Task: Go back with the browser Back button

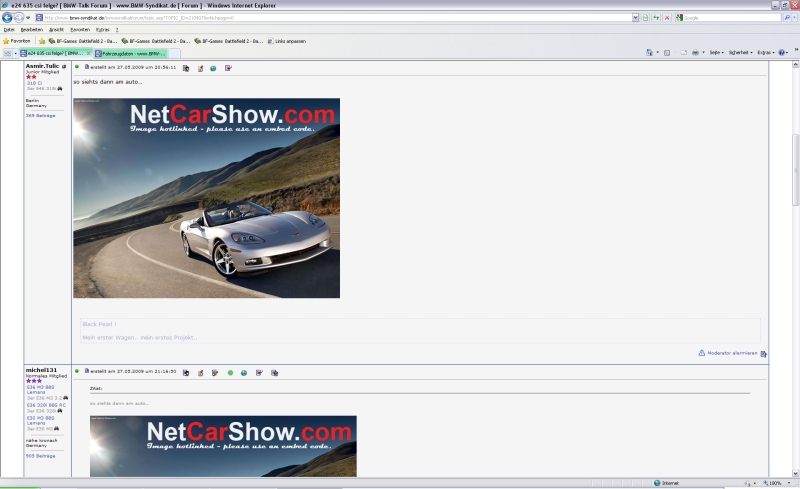Action: (7, 17)
